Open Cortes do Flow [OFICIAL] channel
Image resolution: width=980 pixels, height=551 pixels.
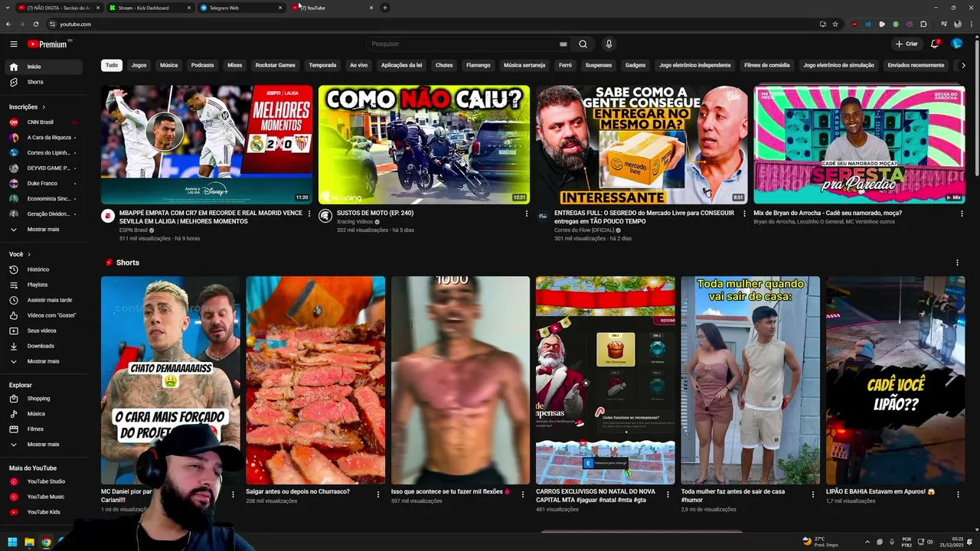point(584,230)
